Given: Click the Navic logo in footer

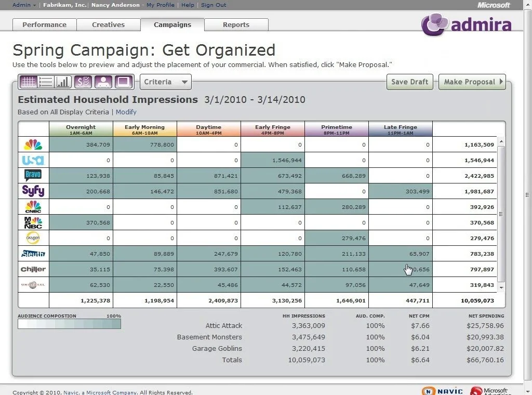Looking at the screenshot, I should tap(443, 391).
